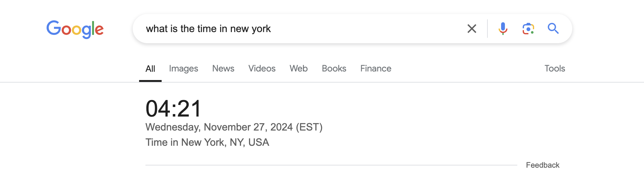This screenshot has width=644, height=188.
Task: Switch to the Web results tab
Action: [x=299, y=69]
